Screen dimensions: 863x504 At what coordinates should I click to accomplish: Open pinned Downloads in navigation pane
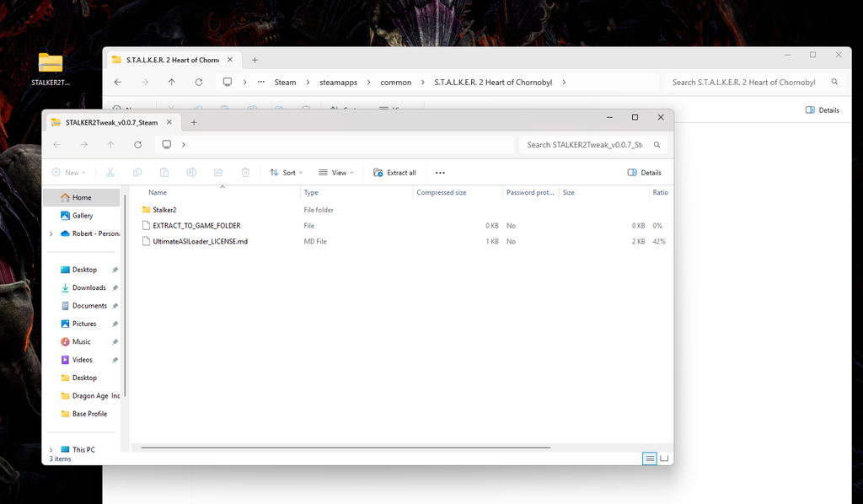coord(89,287)
